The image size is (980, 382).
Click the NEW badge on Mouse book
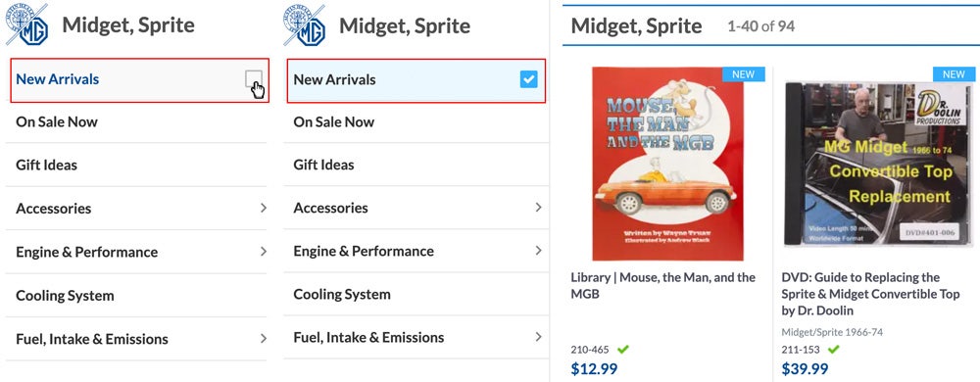tap(743, 74)
